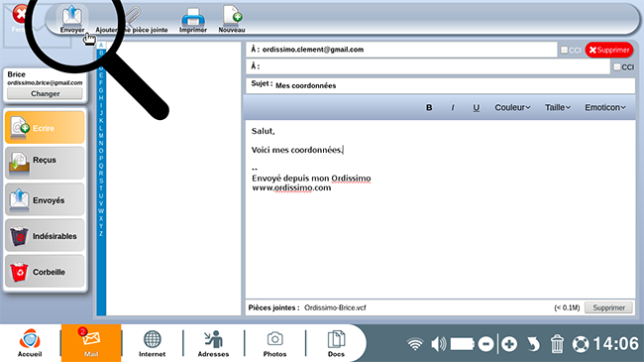Viewport: 644px width, 362px height.
Task: Enable CCI checkbox on first recipient line
Action: click(x=565, y=50)
